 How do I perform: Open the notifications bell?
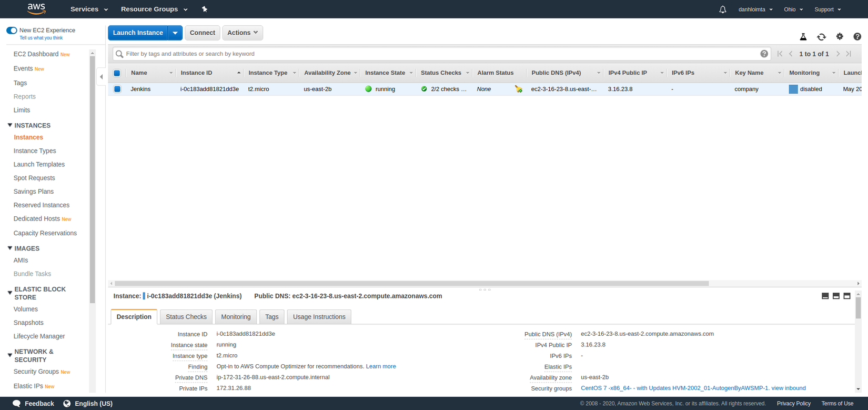click(x=723, y=9)
